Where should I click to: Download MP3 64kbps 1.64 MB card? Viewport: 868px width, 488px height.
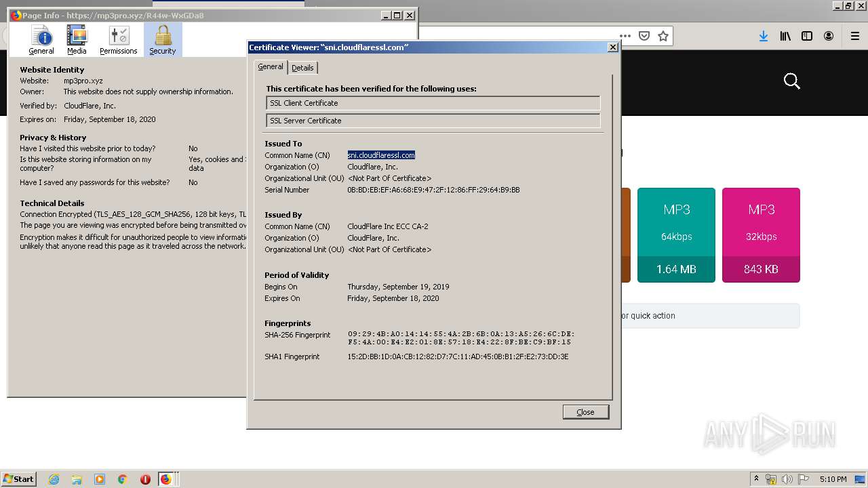[x=676, y=235]
